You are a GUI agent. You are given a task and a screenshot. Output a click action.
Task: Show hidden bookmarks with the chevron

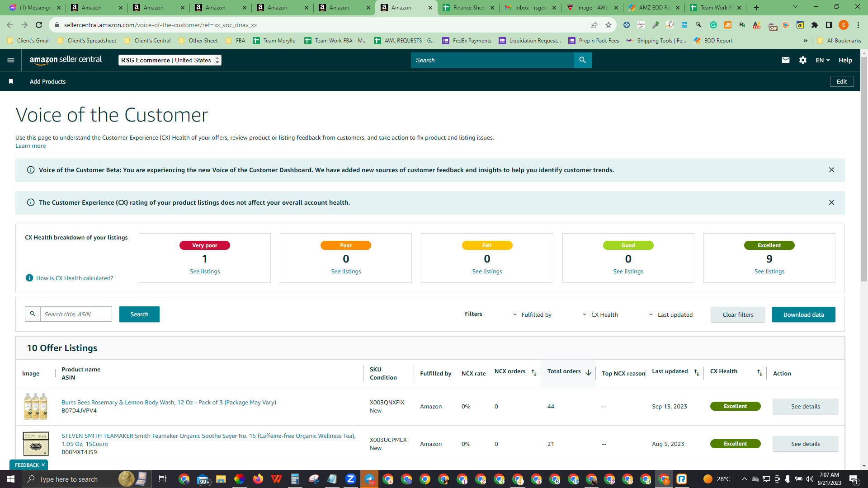[x=806, y=41]
